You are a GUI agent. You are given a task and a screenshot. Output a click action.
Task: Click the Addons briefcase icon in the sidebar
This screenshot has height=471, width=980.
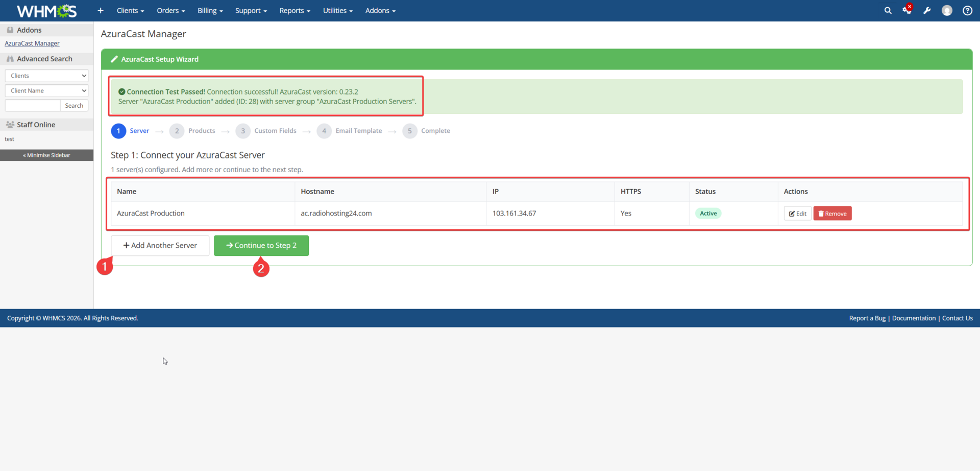pyautogui.click(x=10, y=29)
